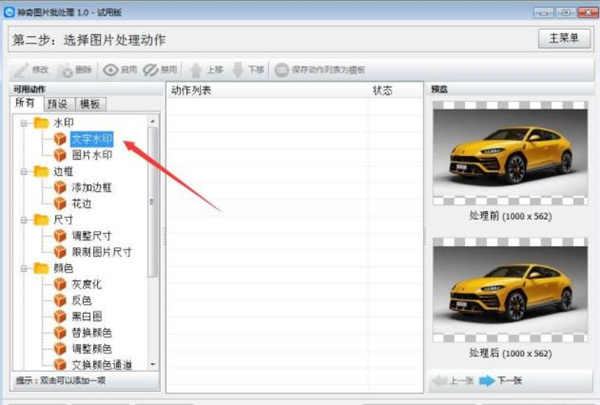Click the app logo in title bar
600x405 pixels.
tap(9, 12)
